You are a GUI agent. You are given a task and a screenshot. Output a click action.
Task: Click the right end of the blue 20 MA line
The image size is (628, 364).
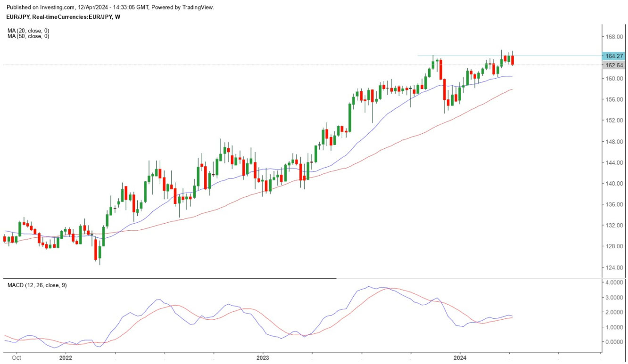512,76
